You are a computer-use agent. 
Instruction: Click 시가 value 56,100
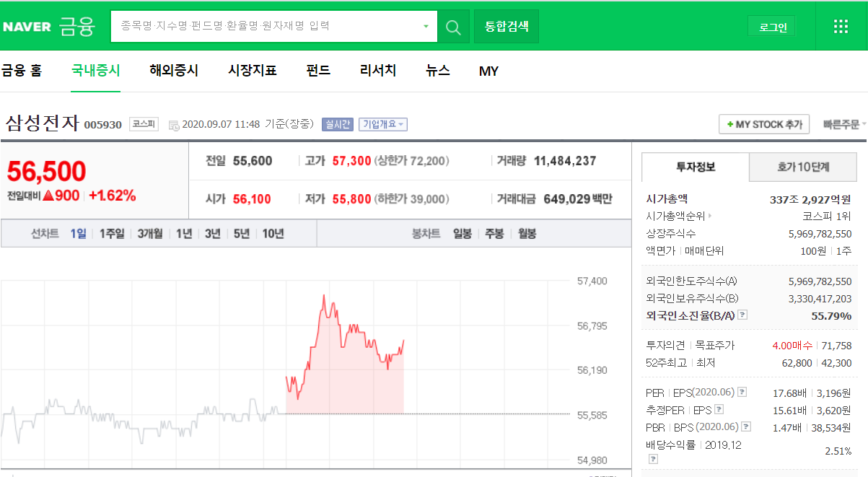point(253,198)
